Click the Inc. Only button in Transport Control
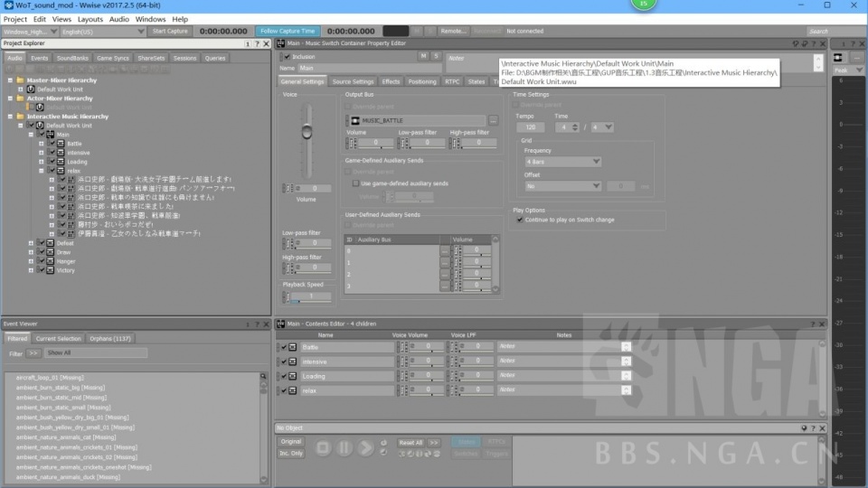This screenshot has height=488, width=868. (x=290, y=453)
